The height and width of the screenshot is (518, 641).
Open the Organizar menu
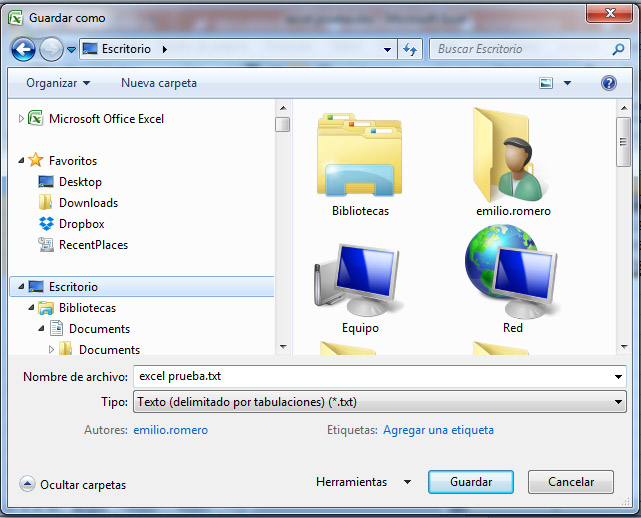tap(58, 83)
